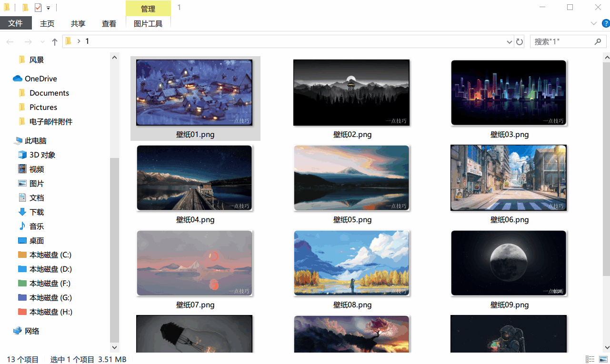Switch to details view layout icon
Viewport: 610px width, 364px height.
coord(590,359)
